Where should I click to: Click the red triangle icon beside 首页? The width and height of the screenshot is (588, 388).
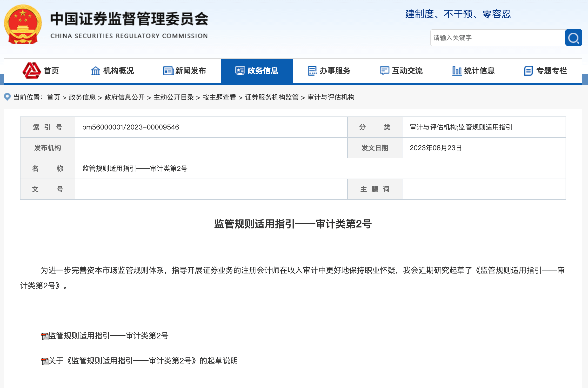pos(32,71)
